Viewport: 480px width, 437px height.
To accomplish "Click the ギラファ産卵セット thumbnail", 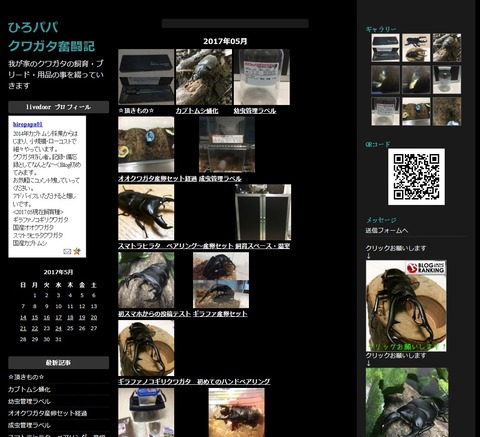I will 221,280.
